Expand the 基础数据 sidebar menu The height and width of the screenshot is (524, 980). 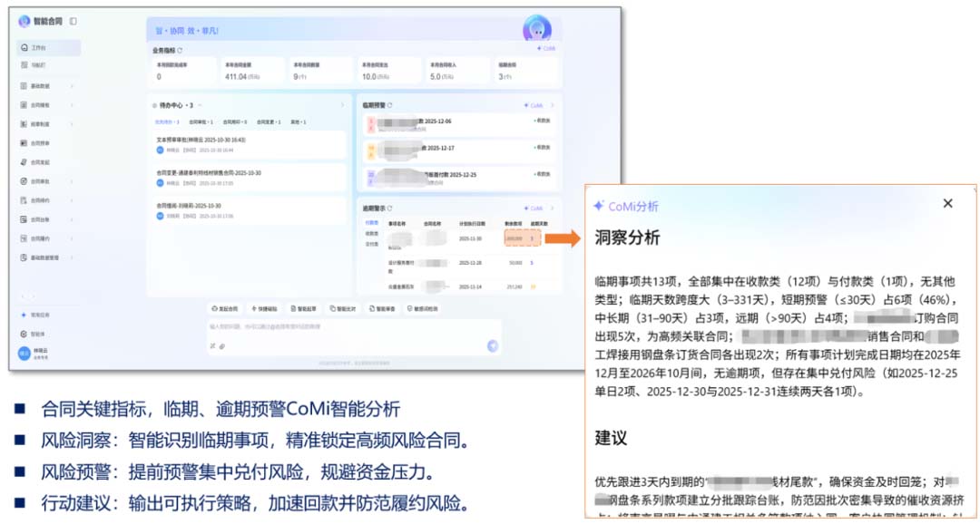[45, 86]
